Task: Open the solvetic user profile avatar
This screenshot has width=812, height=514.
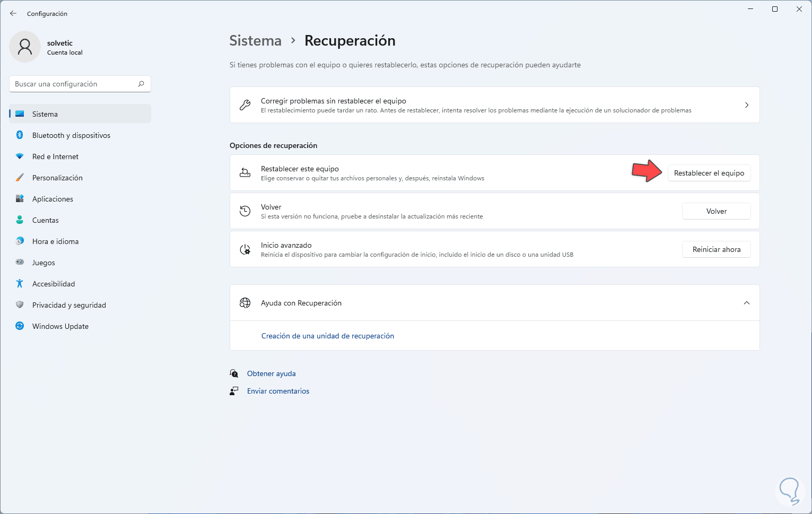Action: pyautogui.click(x=25, y=47)
